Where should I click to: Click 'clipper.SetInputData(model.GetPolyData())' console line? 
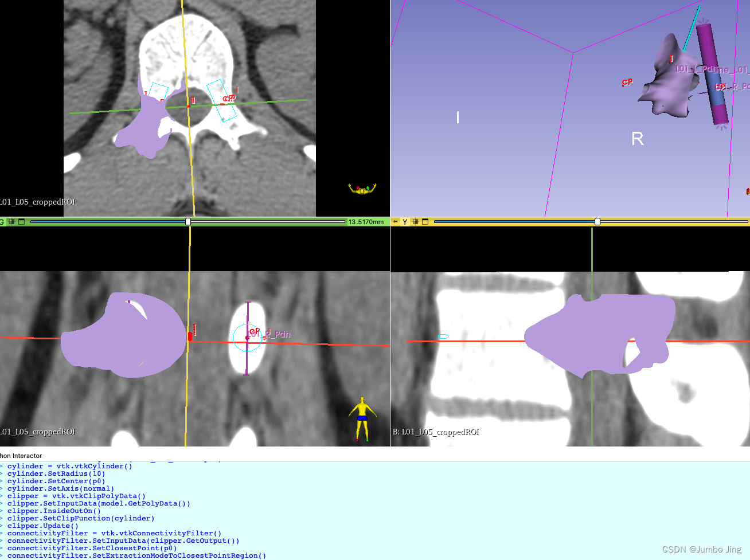tap(99, 503)
